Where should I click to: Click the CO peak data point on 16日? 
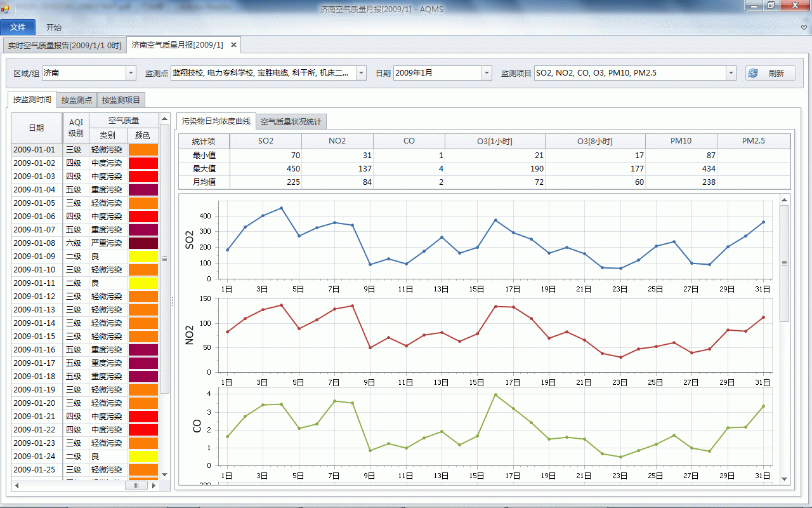(495, 395)
